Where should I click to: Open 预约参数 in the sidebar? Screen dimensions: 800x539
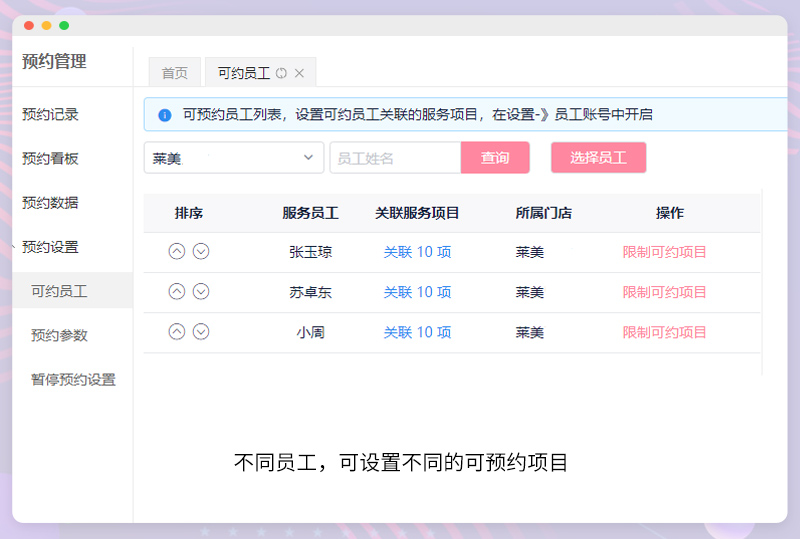click(x=59, y=335)
